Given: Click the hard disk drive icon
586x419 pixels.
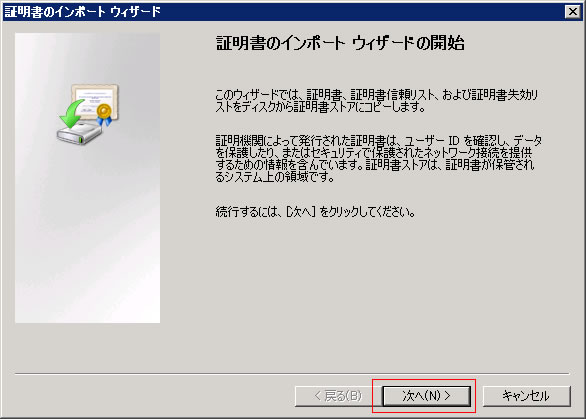Looking at the screenshot, I should [79, 134].
